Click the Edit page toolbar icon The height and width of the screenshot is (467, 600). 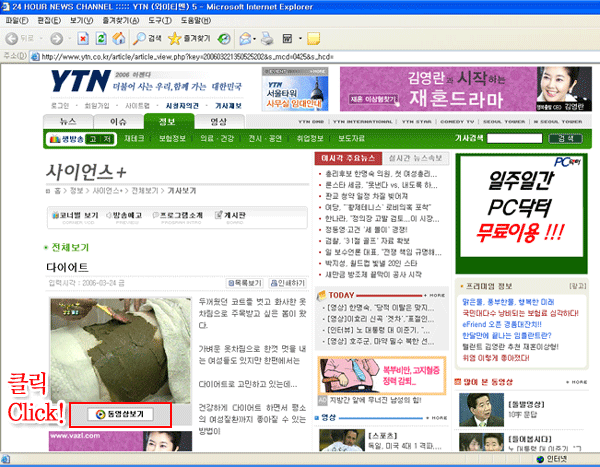(287, 38)
